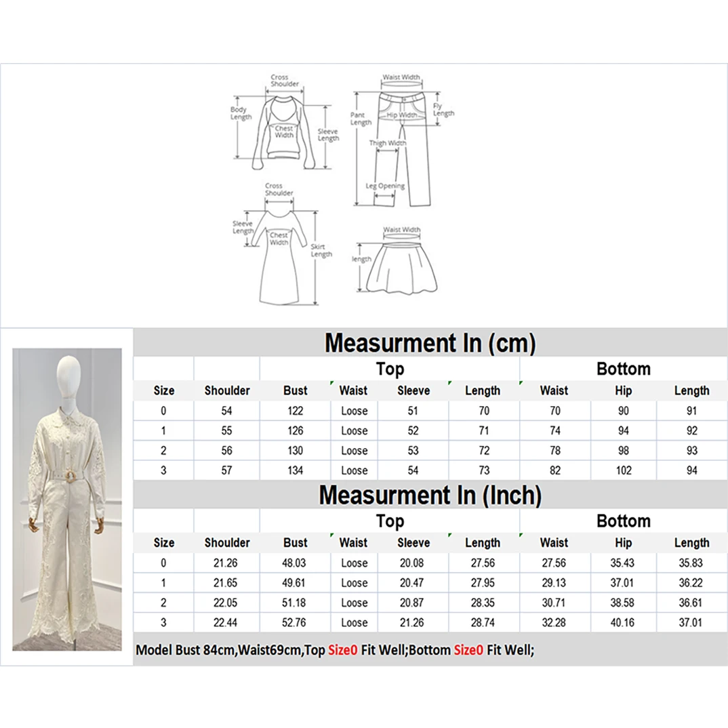Click 'Thigh Width' label on pants diagram

click(x=388, y=143)
